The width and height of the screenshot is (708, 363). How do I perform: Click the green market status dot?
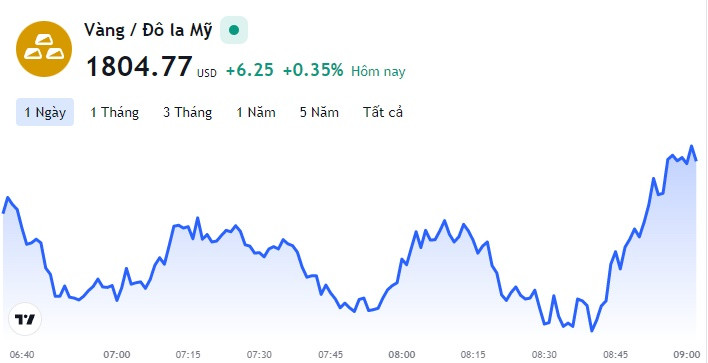tap(234, 30)
